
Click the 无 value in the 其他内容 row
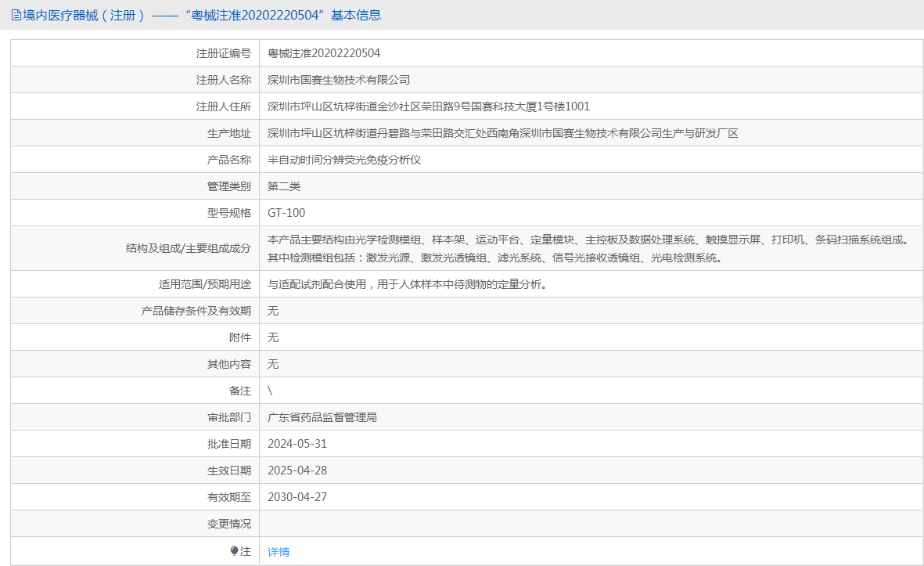pos(273,364)
